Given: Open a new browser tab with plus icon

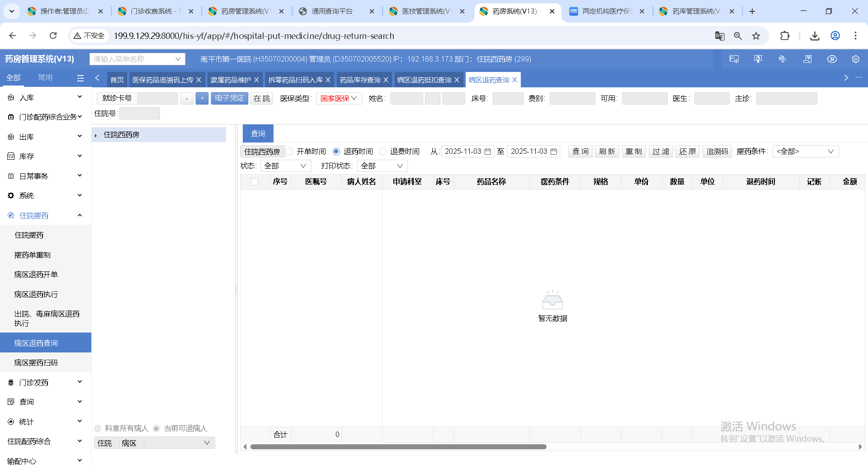Looking at the screenshot, I should tap(752, 11).
